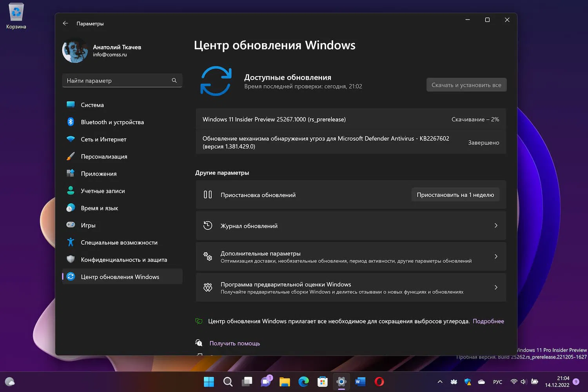The width and height of the screenshot is (588, 392).
Task: Open the Подробнее link about carbon emissions
Action: tap(488, 321)
